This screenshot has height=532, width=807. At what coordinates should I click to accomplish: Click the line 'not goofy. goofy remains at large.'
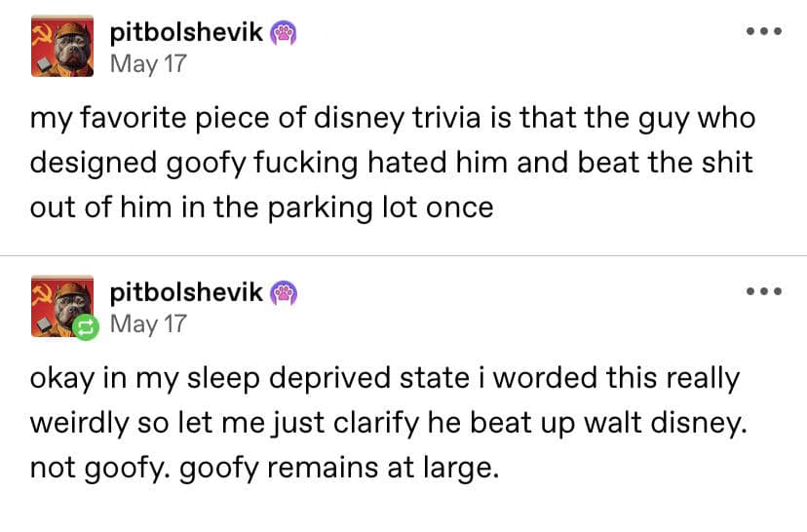tap(264, 468)
